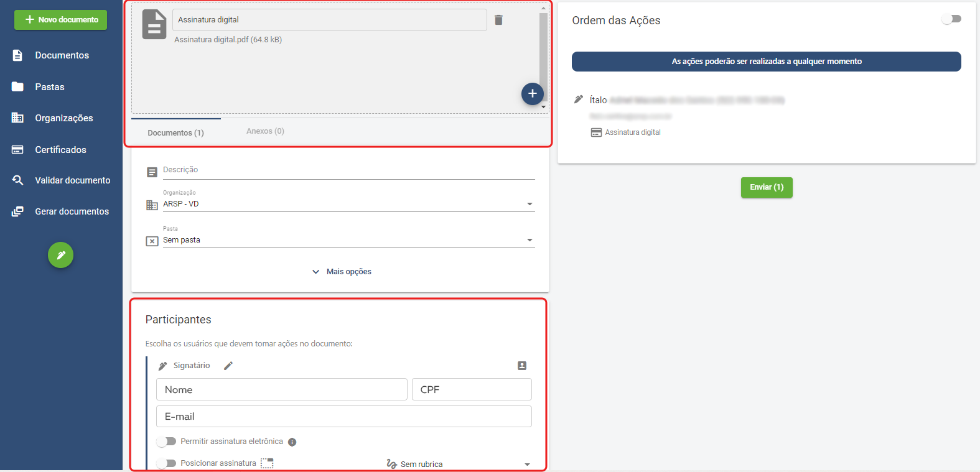Click the CPF input field
The height and width of the screenshot is (472, 980).
point(472,389)
